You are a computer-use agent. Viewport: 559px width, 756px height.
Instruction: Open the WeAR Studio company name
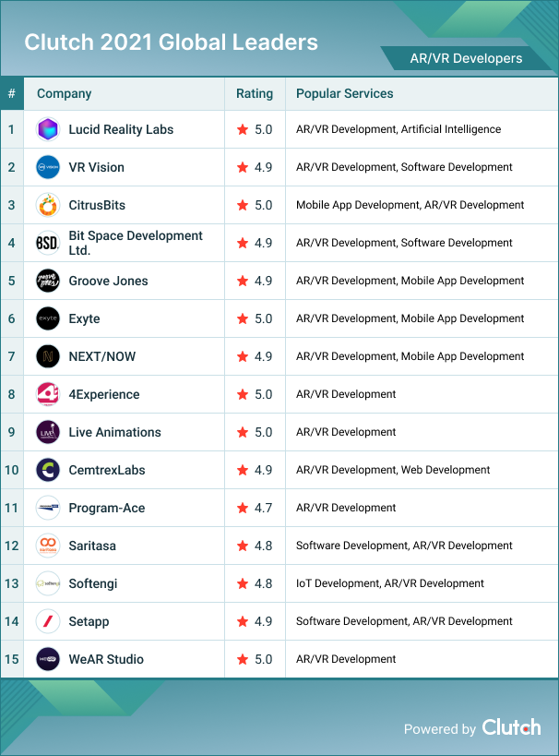pyautogui.click(x=106, y=659)
